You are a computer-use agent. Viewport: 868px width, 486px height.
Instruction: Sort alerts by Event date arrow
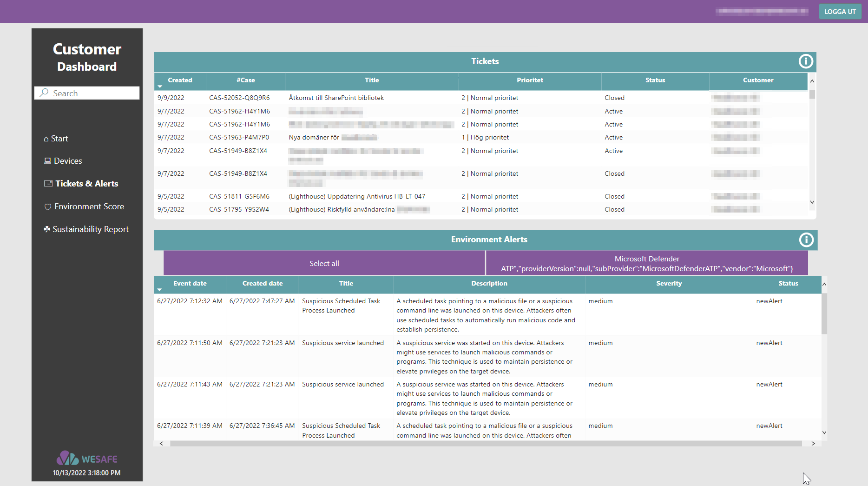click(160, 290)
